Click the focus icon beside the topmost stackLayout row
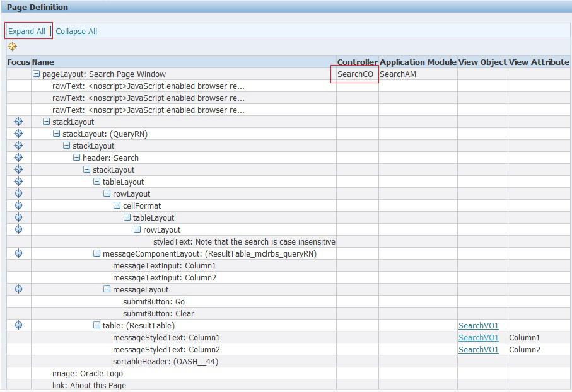 coord(18,122)
